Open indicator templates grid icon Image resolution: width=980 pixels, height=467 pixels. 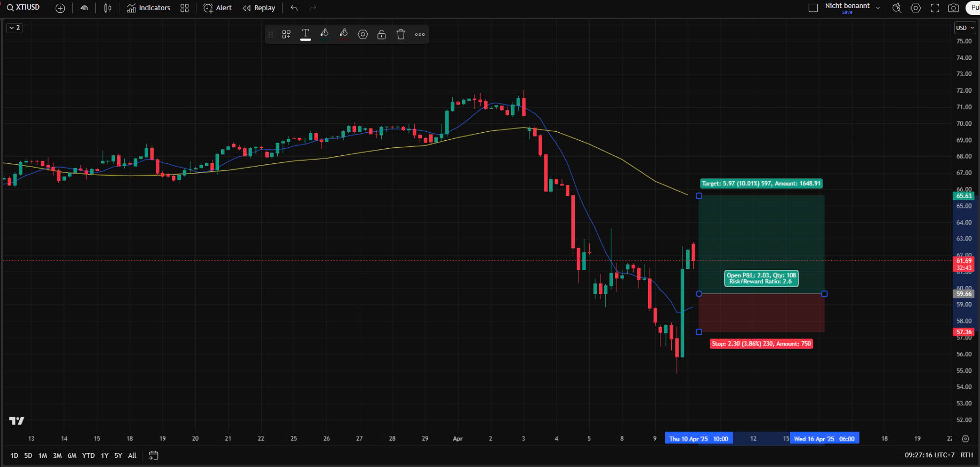[185, 8]
